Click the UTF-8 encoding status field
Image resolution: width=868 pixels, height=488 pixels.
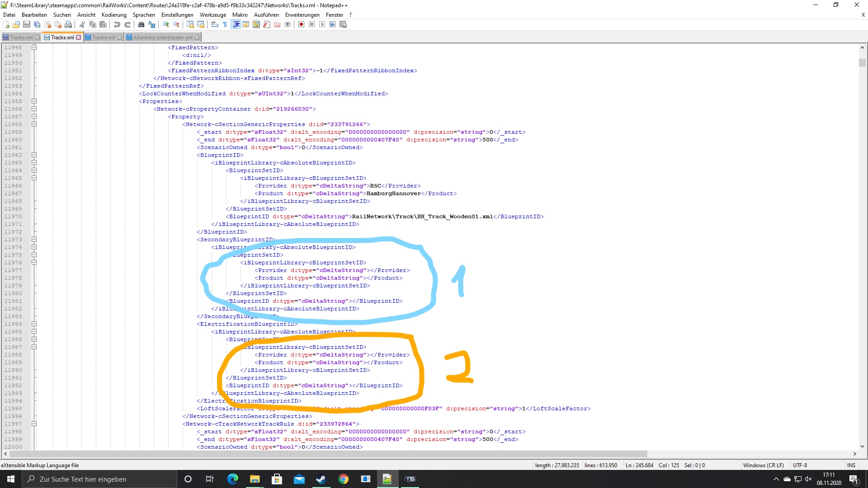[799, 465]
